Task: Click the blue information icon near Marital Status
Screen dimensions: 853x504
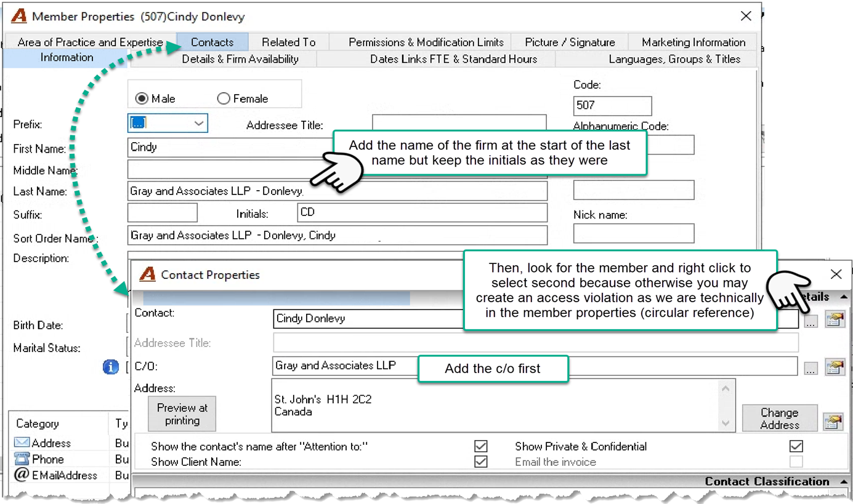Action: click(x=111, y=367)
